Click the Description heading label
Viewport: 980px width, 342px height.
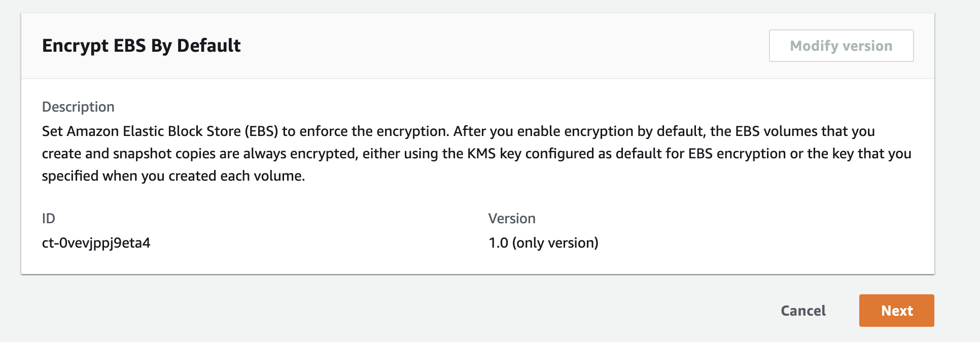[78, 107]
